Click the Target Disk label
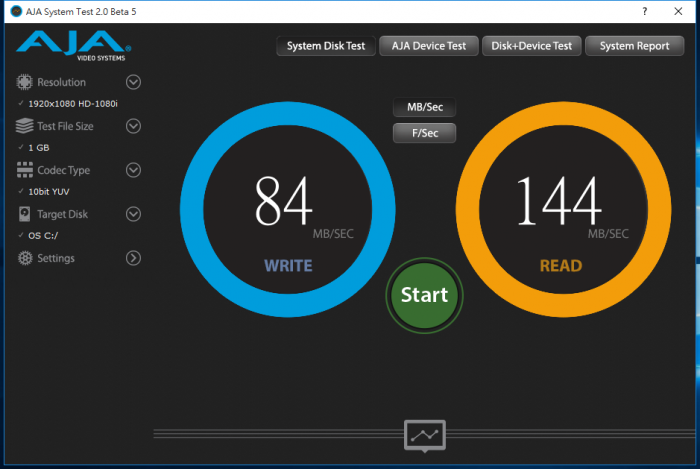Screen dimensions: 700x469 tap(62, 214)
